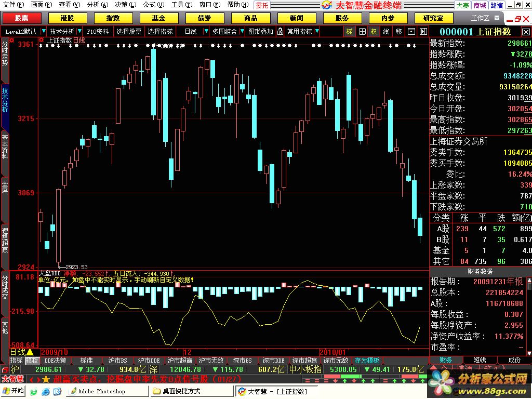Open the 查看(V) menu
The image size is (532, 399).
[69, 5]
